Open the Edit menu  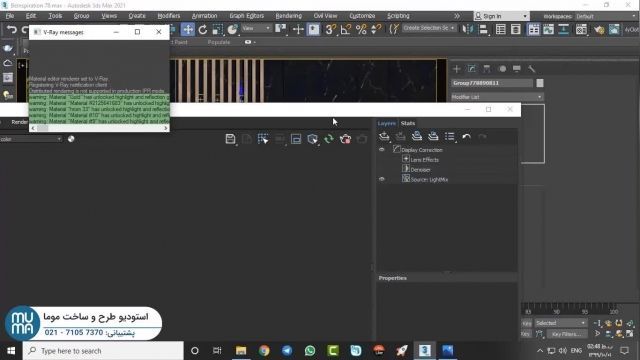(x=31, y=16)
